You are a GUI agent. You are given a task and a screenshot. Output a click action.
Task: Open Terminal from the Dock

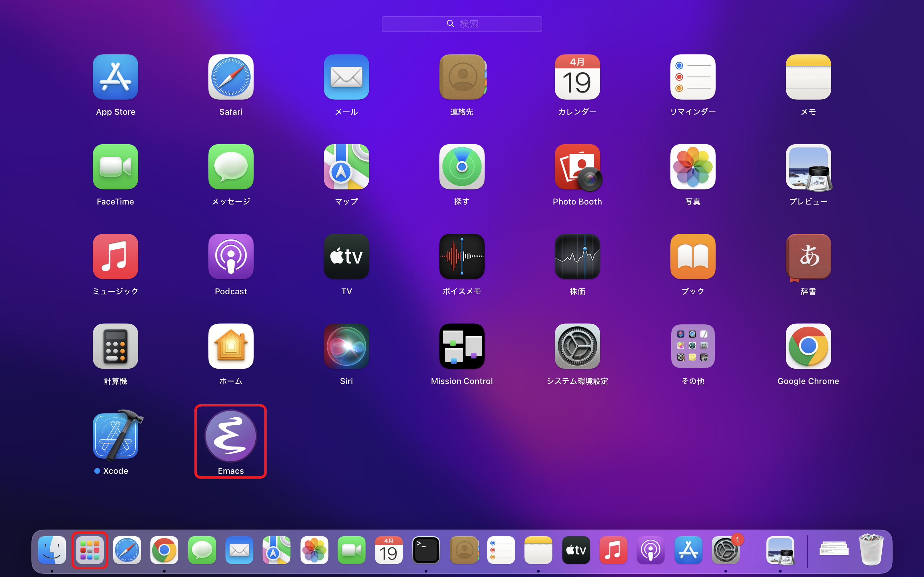pos(426,550)
